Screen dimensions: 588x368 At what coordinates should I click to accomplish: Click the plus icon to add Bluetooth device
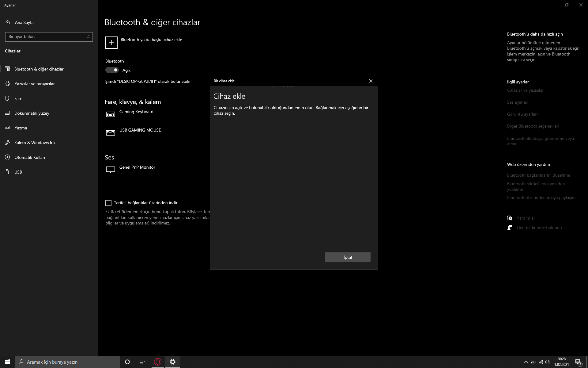(111, 43)
